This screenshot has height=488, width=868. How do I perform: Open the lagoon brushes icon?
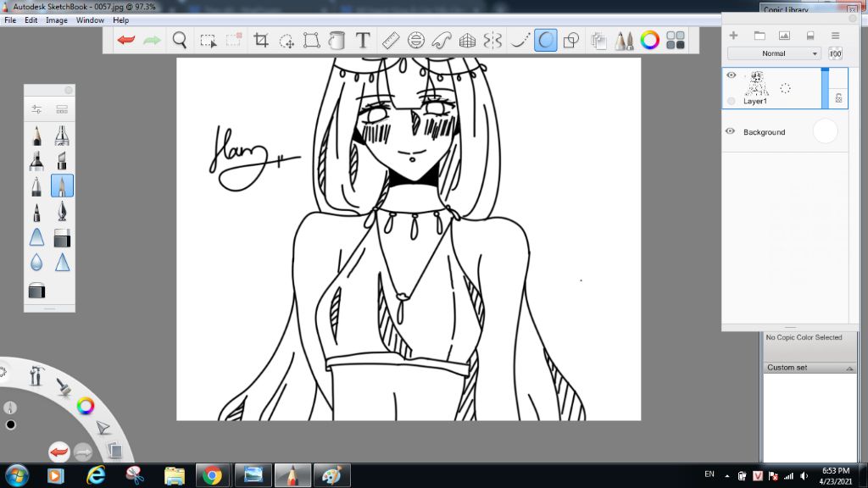click(64, 386)
